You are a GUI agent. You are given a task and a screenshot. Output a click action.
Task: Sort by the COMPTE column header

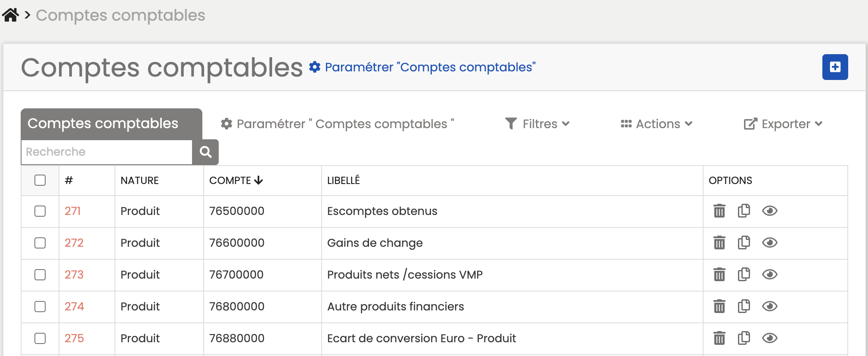236,181
